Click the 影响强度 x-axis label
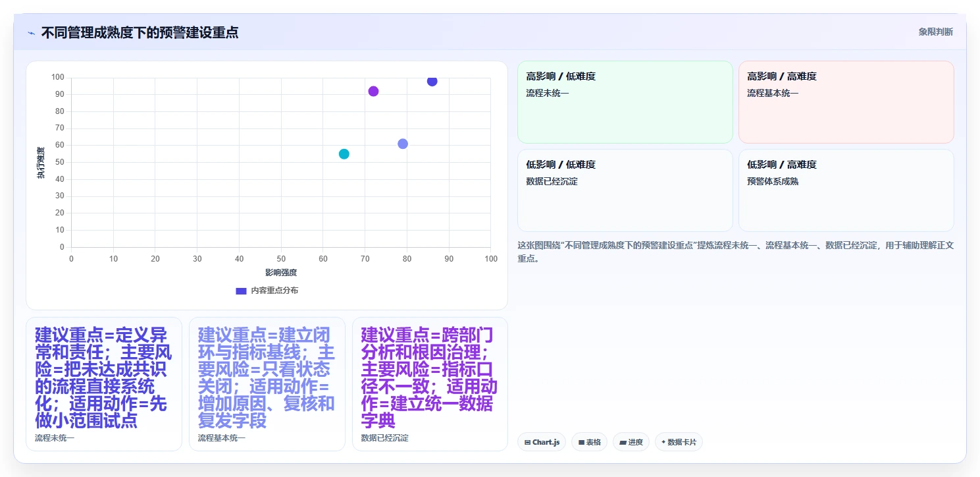The height and width of the screenshot is (477, 980). 281,273
